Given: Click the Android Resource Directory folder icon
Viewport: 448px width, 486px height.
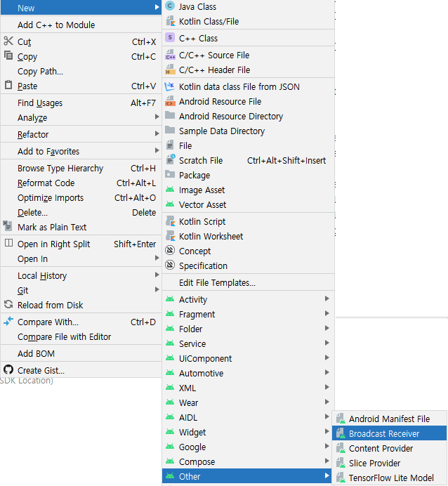Looking at the screenshot, I should 170,115.
